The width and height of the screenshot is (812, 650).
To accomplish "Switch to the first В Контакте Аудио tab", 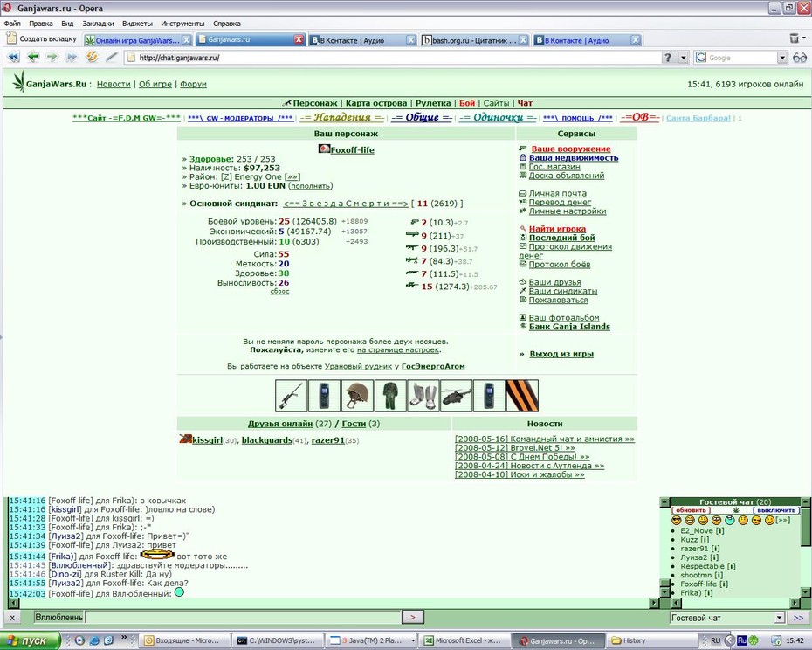I will click(x=362, y=40).
